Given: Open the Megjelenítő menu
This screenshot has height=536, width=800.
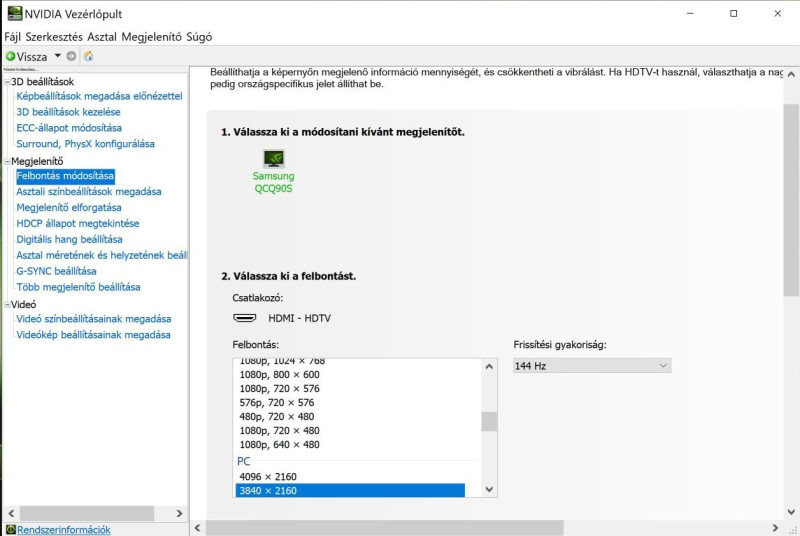Looking at the screenshot, I should pos(152,37).
